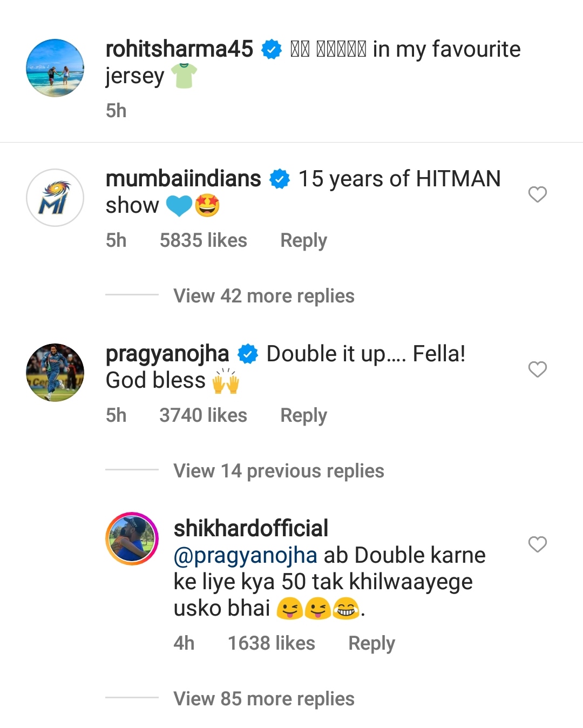Like shikhardofficial's reply with the heart icon
The height and width of the screenshot is (728, 583).
coord(537,544)
